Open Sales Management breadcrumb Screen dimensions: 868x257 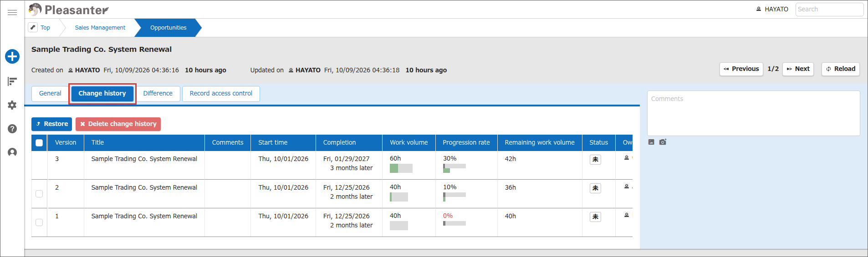pyautogui.click(x=100, y=28)
